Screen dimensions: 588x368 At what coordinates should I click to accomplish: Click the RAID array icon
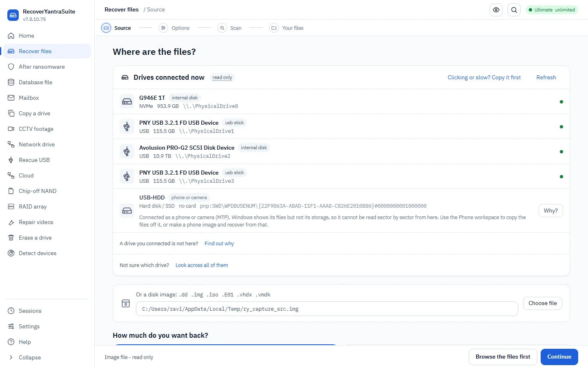tap(11, 206)
